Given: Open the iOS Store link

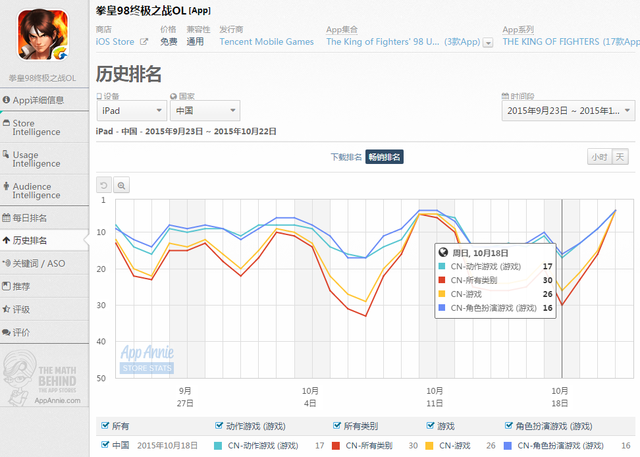Looking at the screenshot, I should [x=115, y=42].
